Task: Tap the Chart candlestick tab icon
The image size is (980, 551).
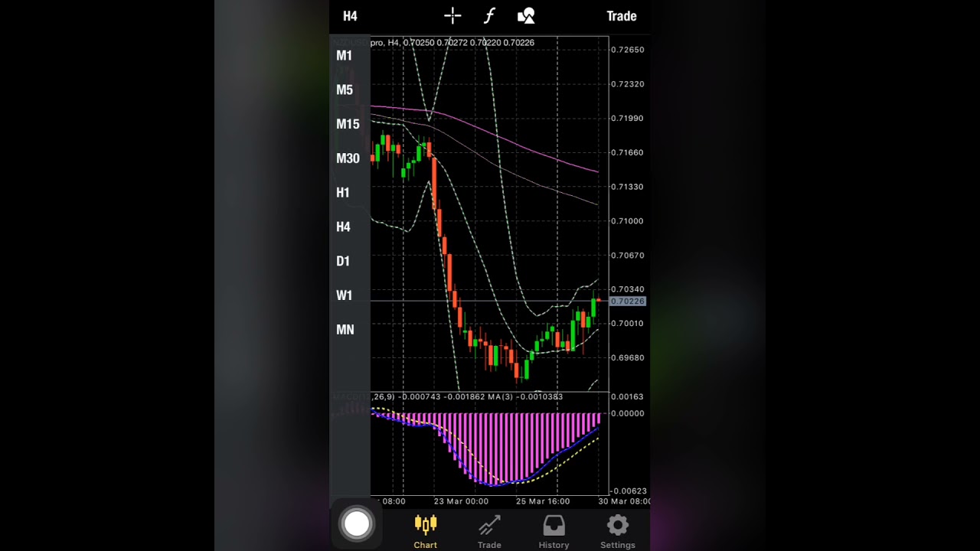Action: click(x=425, y=525)
